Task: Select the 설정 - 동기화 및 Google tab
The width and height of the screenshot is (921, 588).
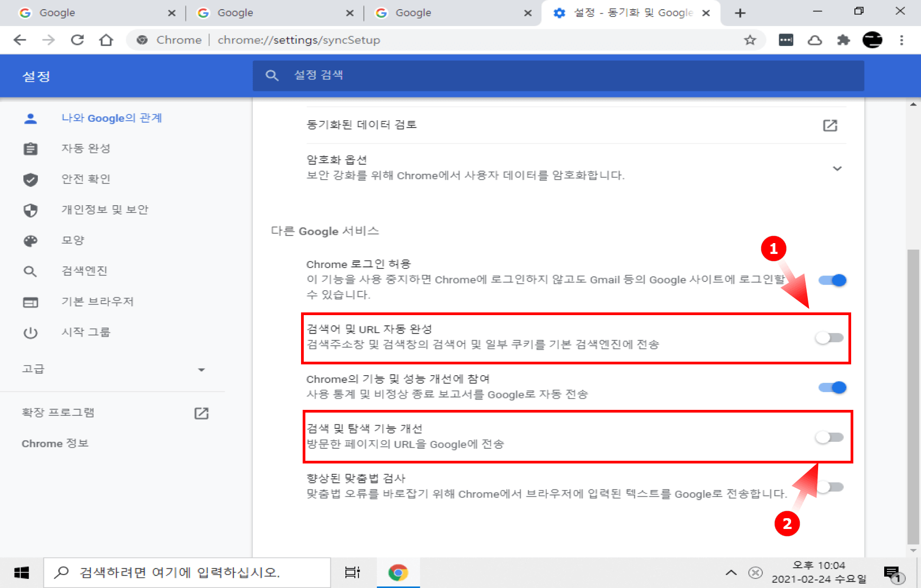Action: 631,13
